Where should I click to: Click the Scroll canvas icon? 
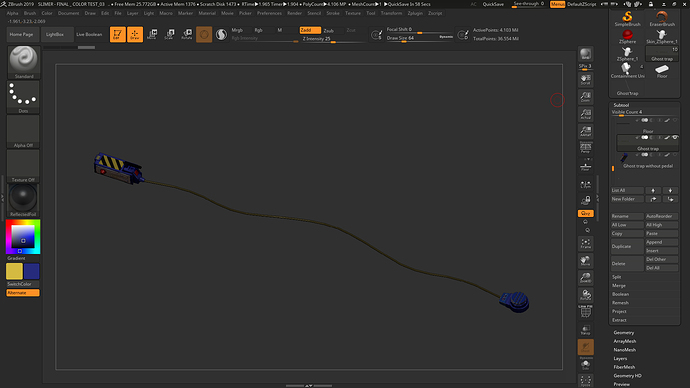point(585,79)
